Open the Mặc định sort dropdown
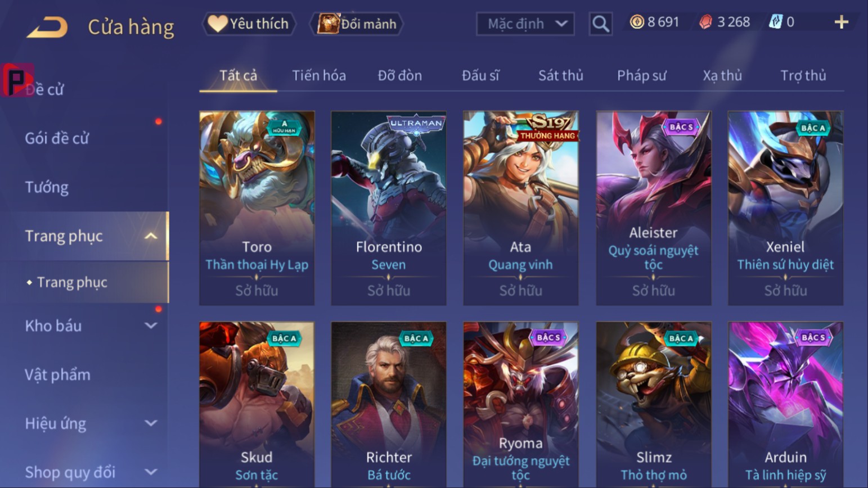 click(525, 24)
